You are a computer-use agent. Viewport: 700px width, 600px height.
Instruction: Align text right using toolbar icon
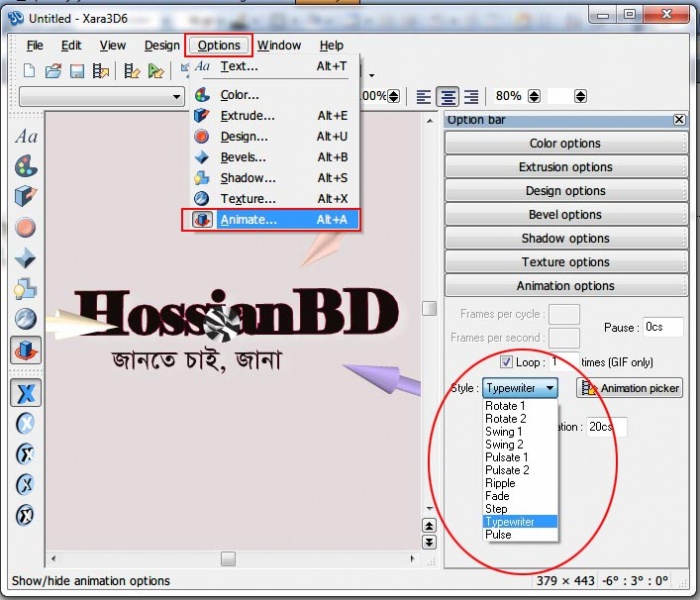pyautogui.click(x=471, y=96)
